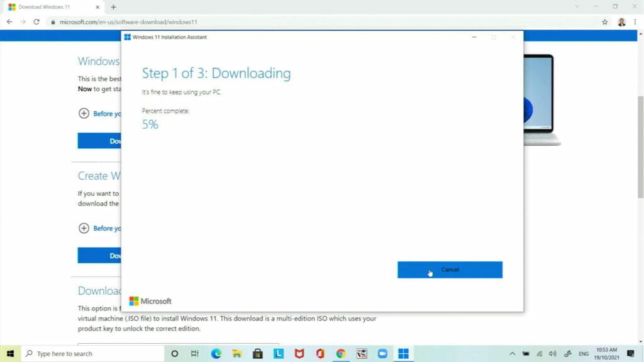
Task: Cancel the Windows 11 download
Action: (x=450, y=270)
